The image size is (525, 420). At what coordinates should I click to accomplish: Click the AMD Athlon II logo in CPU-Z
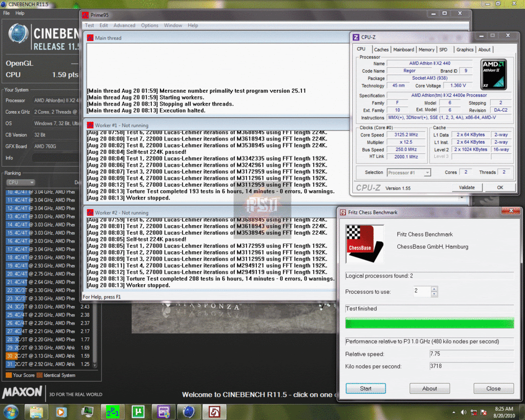tap(493, 74)
